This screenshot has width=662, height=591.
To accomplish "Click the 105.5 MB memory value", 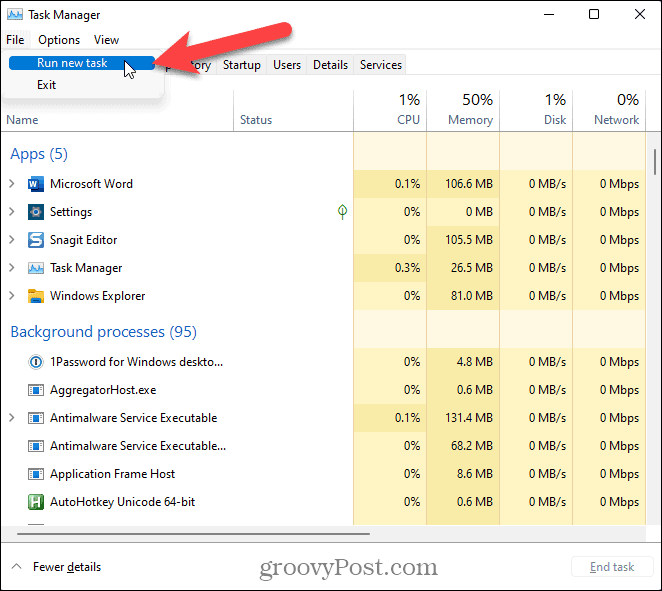I will (x=469, y=240).
